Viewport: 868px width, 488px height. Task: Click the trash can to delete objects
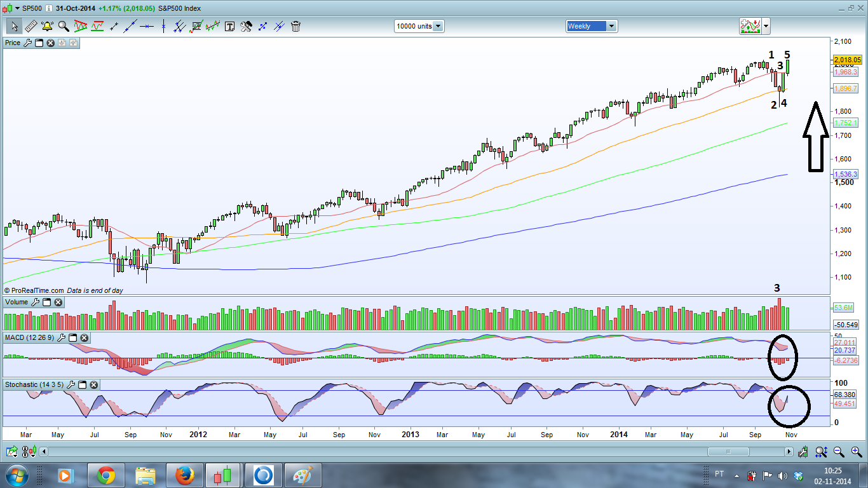point(295,26)
